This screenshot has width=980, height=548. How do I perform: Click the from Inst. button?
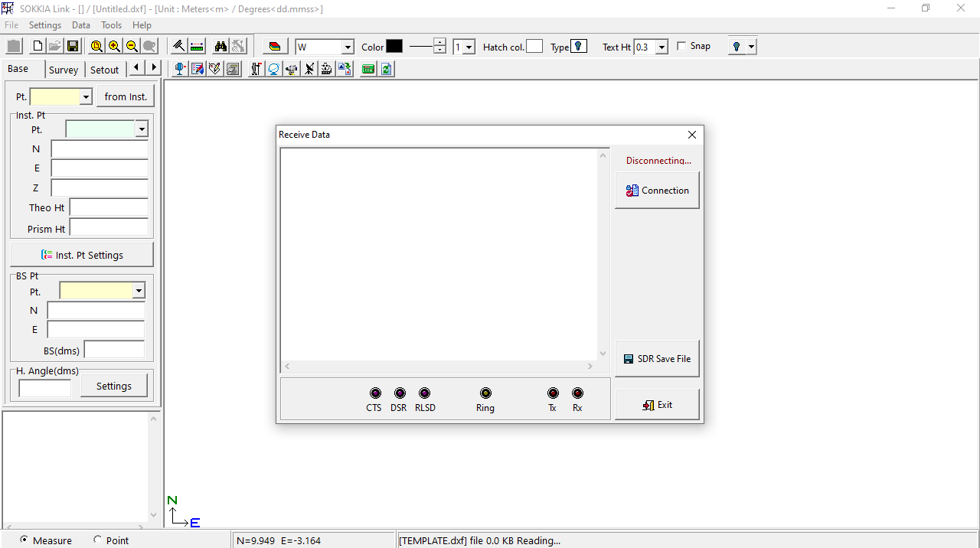126,96
